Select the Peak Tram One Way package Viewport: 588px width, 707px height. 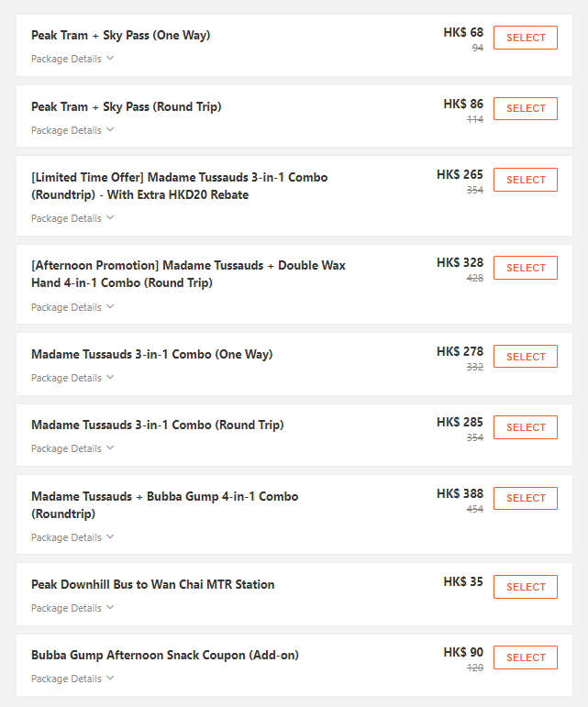(525, 38)
